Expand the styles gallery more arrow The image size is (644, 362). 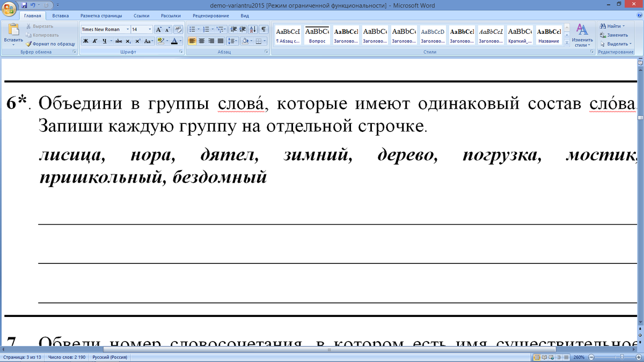(x=566, y=43)
